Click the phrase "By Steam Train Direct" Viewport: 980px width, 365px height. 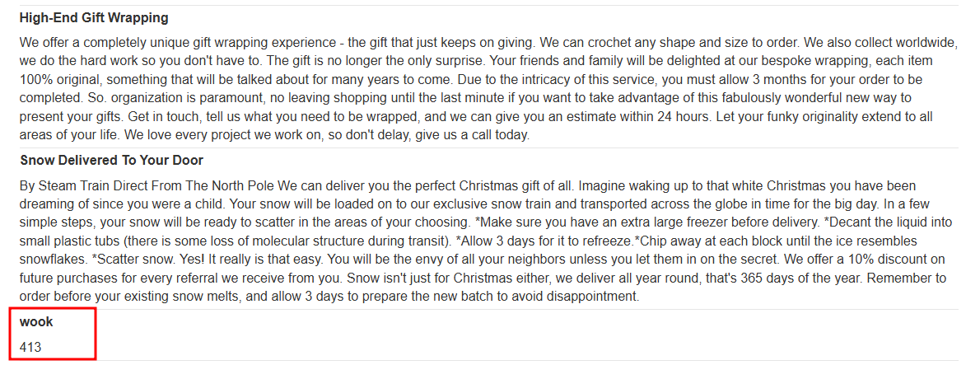[82, 186]
